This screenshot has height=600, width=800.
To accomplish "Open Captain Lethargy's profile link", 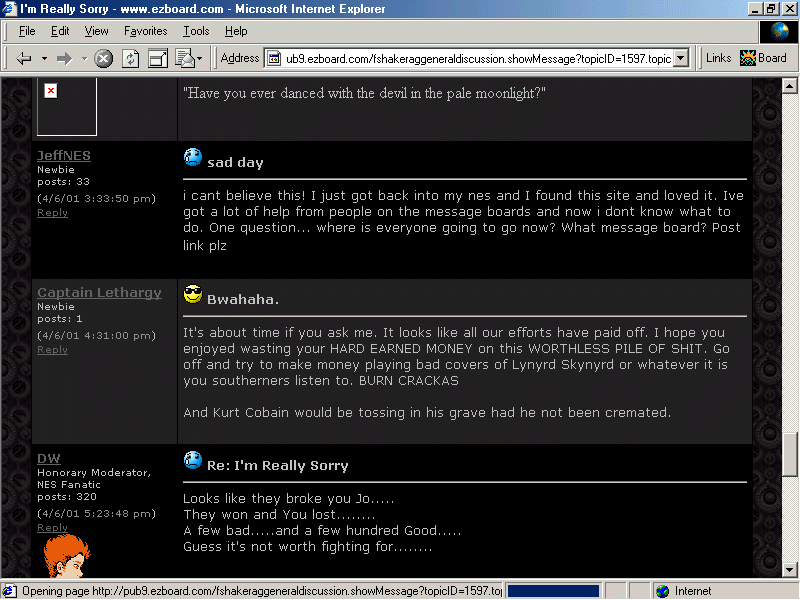I will [99, 292].
